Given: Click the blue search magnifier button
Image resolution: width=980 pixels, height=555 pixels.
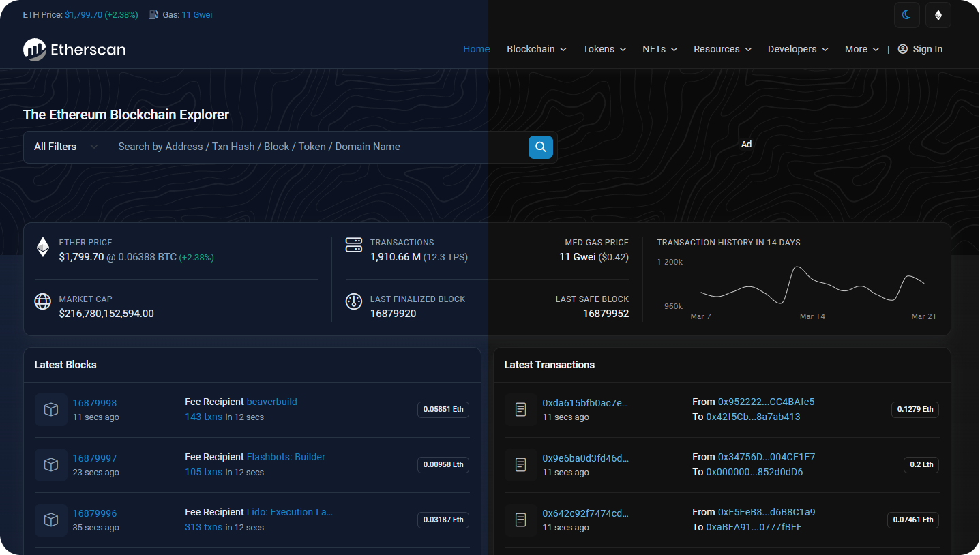Looking at the screenshot, I should (x=540, y=147).
